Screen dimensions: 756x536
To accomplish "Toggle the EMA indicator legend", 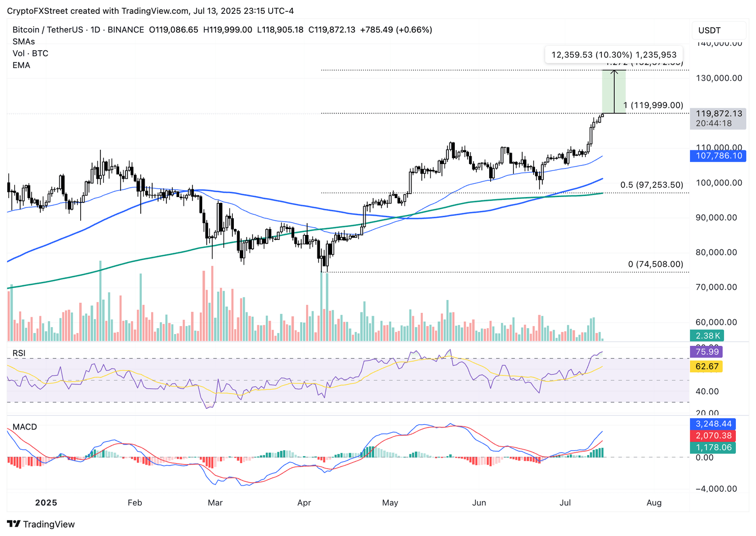I will tap(20, 65).
